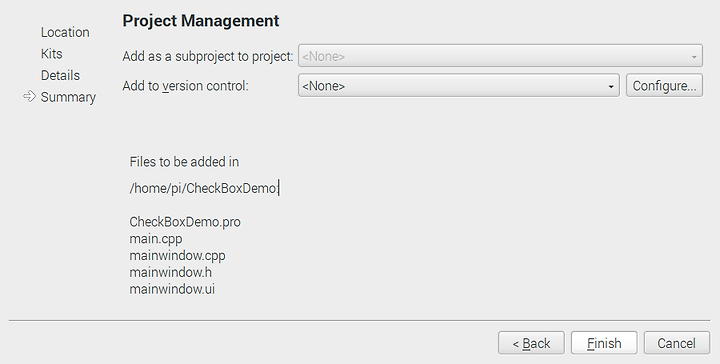Click the Finish button
Viewport: 720px width, 364px height.
point(604,343)
